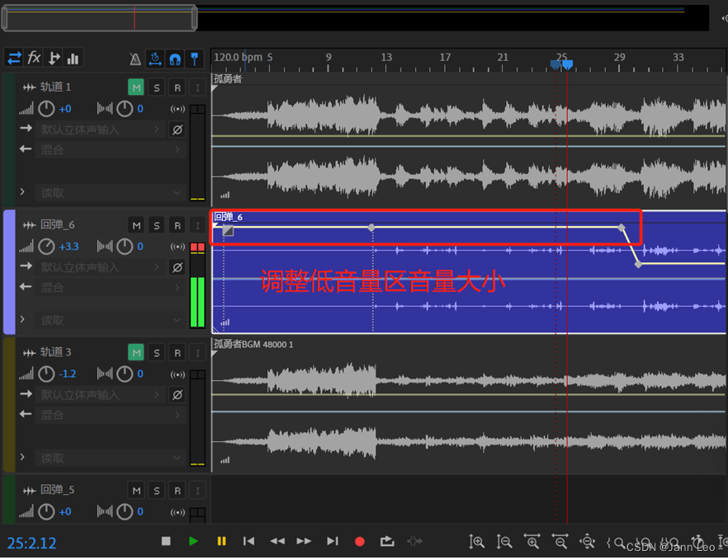
Task: Move playhead to next marker
Action: pyautogui.click(x=333, y=541)
